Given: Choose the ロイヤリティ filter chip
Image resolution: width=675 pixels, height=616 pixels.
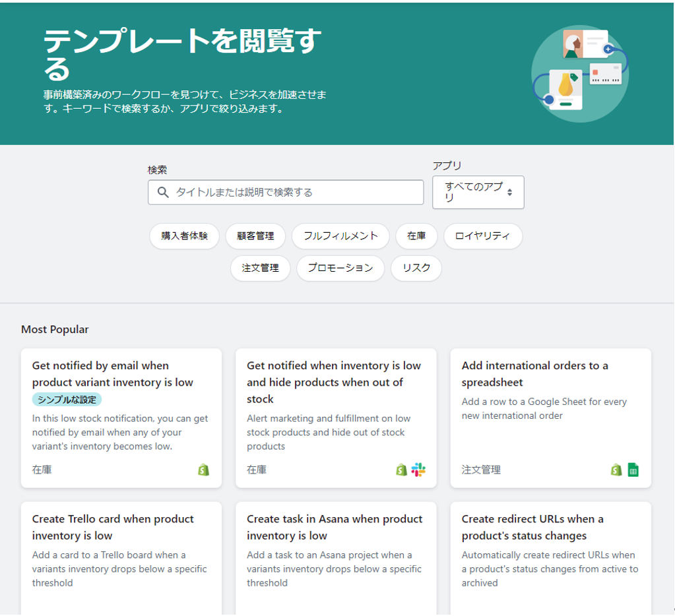Looking at the screenshot, I should pos(482,235).
